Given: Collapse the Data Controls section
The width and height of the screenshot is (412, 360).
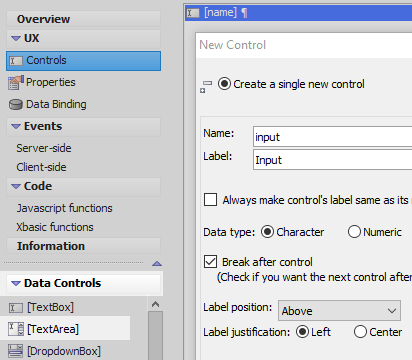Looking at the screenshot, I should click(16, 283).
